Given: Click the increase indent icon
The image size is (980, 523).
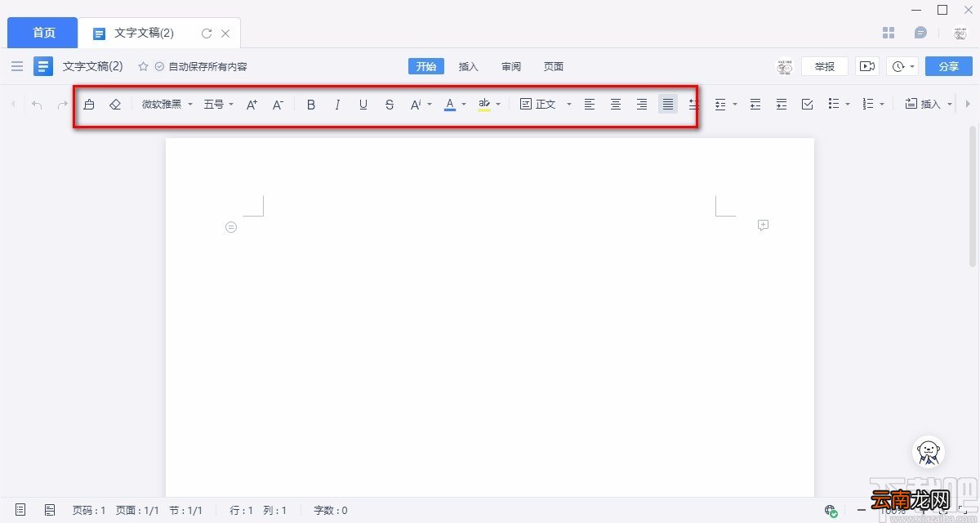Looking at the screenshot, I should [782, 105].
